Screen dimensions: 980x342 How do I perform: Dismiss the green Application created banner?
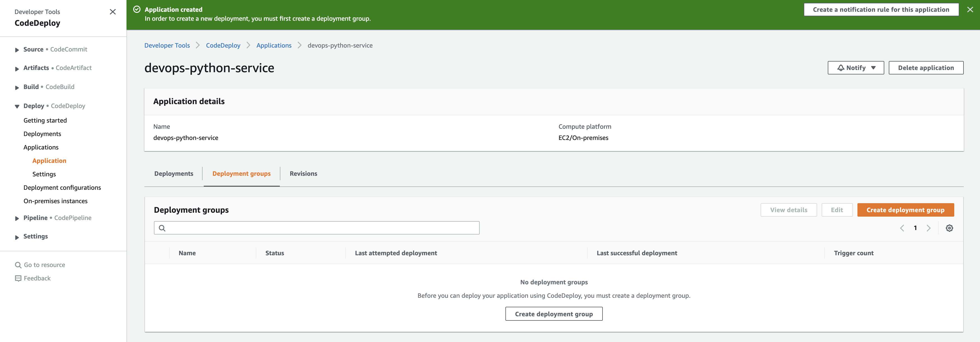tap(970, 10)
